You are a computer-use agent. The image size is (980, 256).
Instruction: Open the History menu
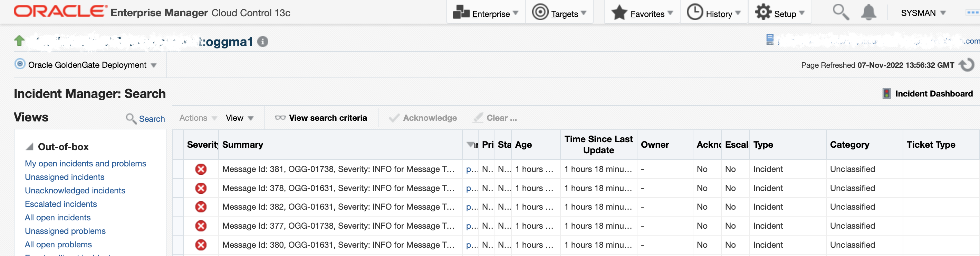pyautogui.click(x=714, y=13)
